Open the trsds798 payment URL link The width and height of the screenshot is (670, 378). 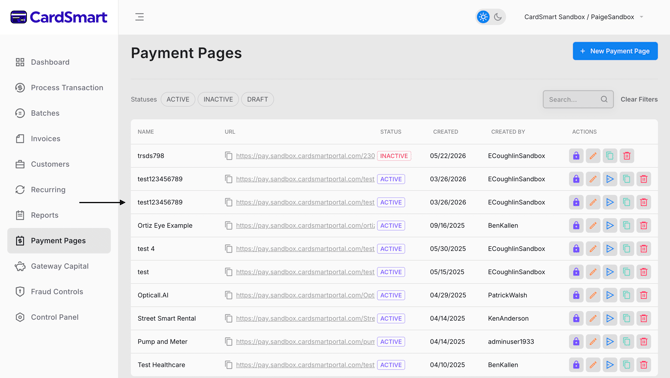305,156
